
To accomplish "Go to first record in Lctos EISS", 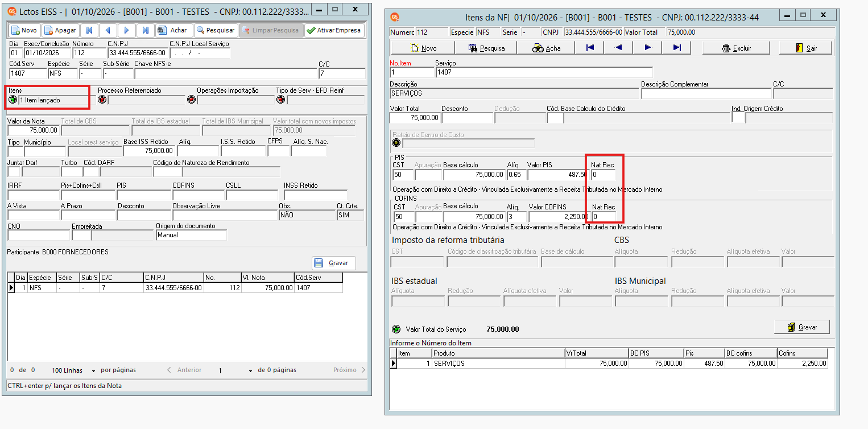I will [x=89, y=30].
